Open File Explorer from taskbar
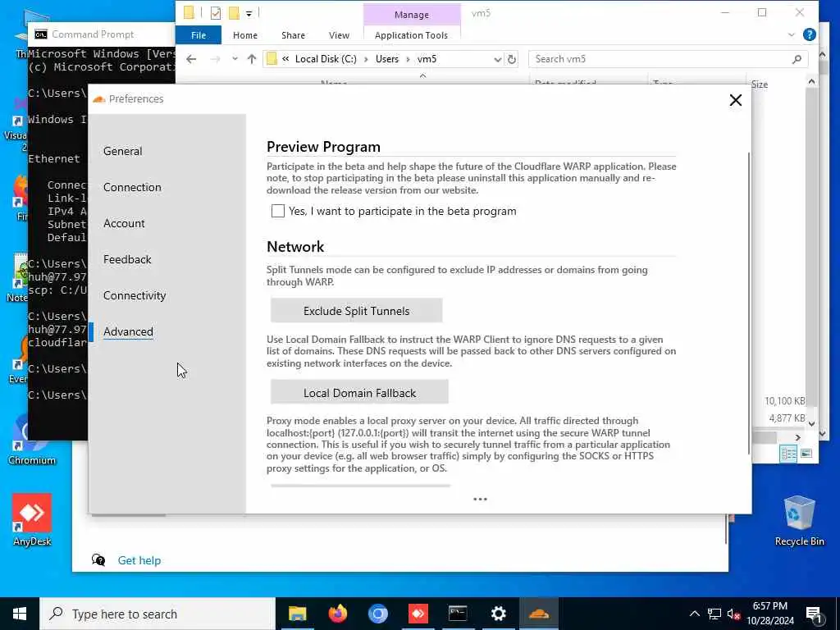 [x=297, y=614]
